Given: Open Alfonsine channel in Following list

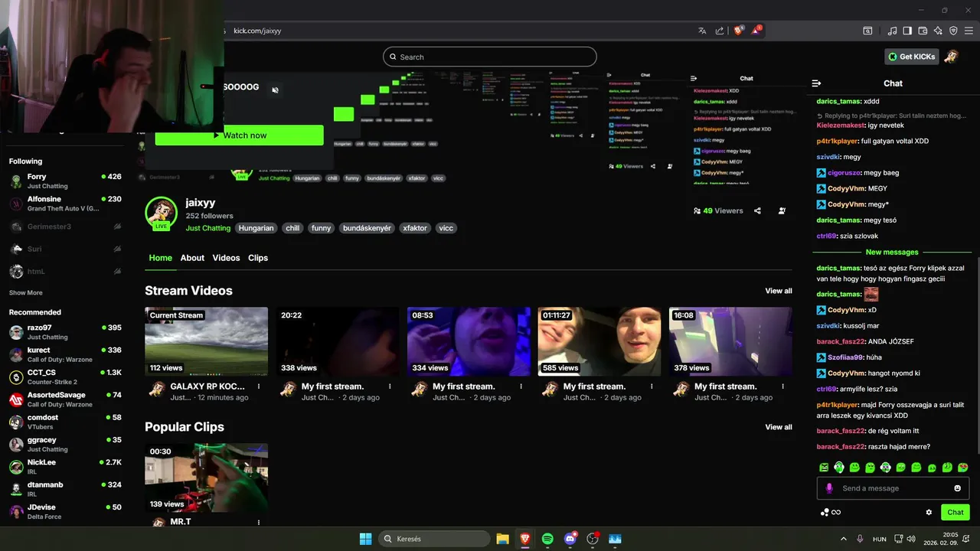Looking at the screenshot, I should (x=65, y=204).
